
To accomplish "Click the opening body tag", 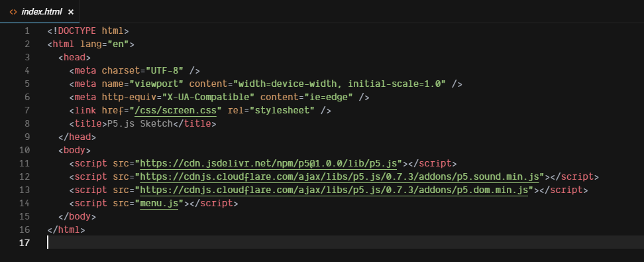I will pos(74,150).
